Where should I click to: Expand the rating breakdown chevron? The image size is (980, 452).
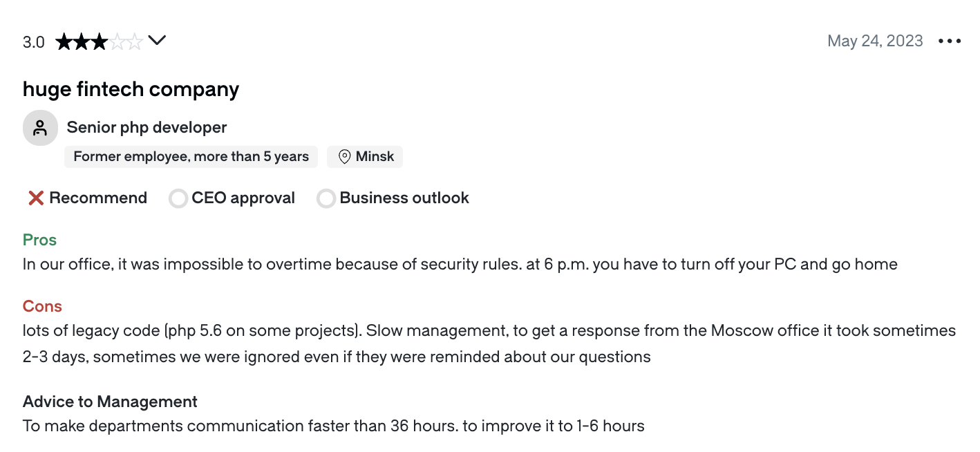pos(158,41)
